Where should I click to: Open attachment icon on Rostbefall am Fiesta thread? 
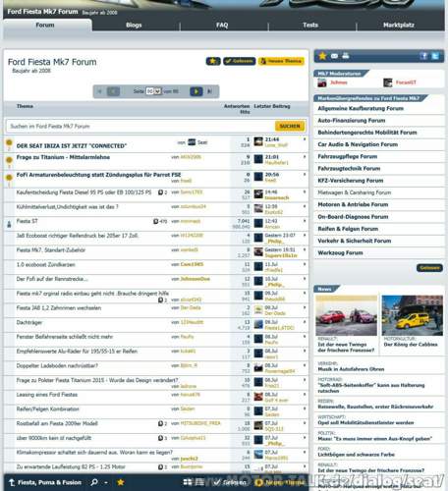pos(160,423)
